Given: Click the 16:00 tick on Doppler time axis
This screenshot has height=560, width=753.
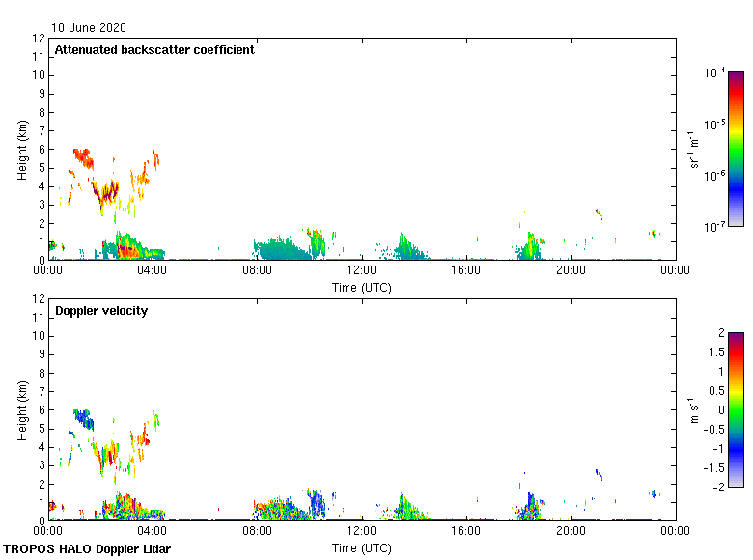Looking at the screenshot, I should click(x=466, y=532).
